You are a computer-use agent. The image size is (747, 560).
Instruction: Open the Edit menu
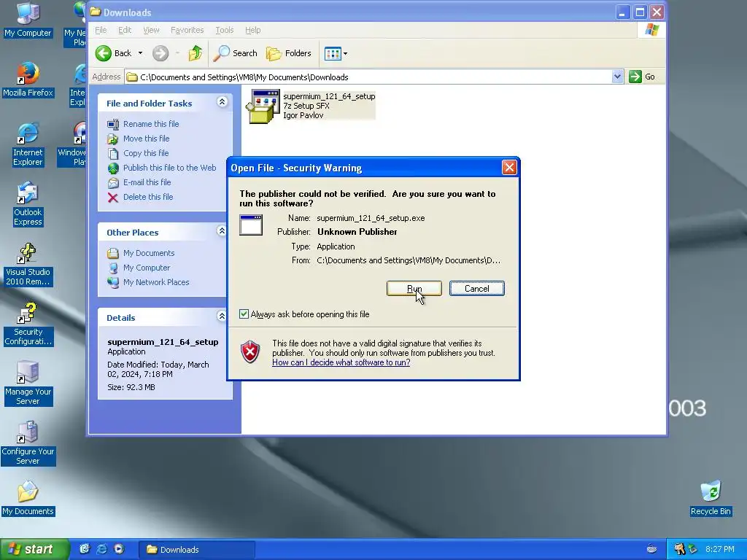(x=125, y=30)
